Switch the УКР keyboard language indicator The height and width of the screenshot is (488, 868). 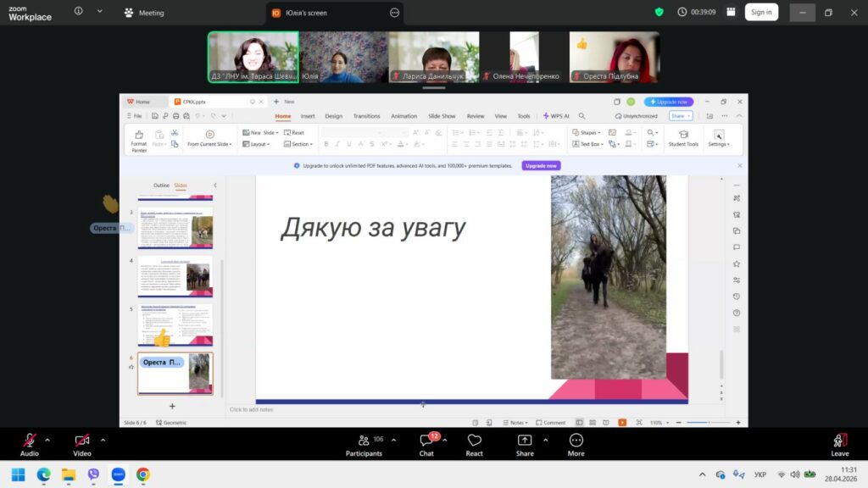click(760, 474)
